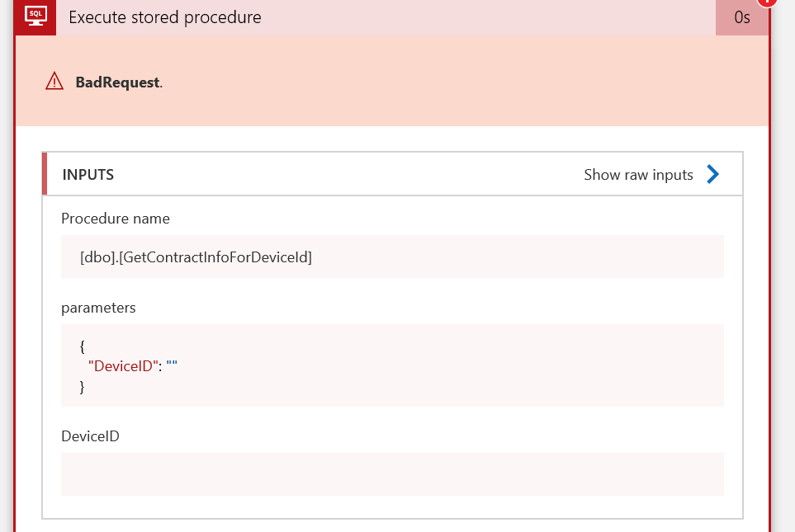Select the BadRequest error message
The width and height of the screenshot is (795, 532).
118,82
